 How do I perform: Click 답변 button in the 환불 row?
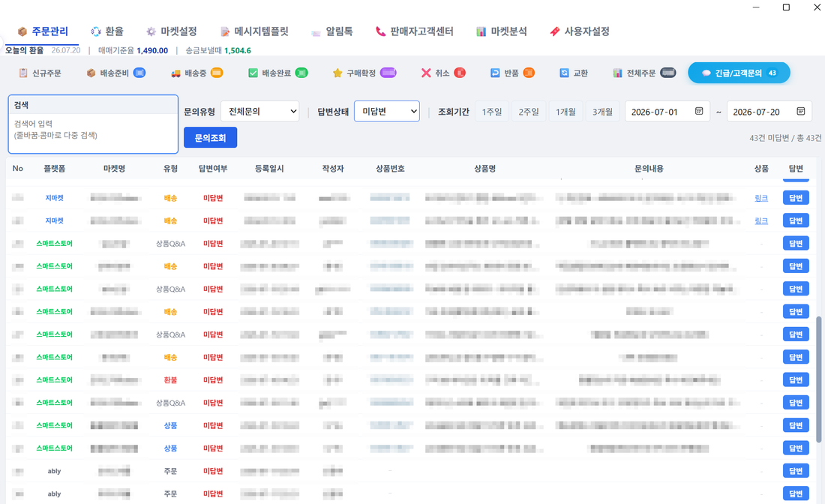pyautogui.click(x=796, y=379)
